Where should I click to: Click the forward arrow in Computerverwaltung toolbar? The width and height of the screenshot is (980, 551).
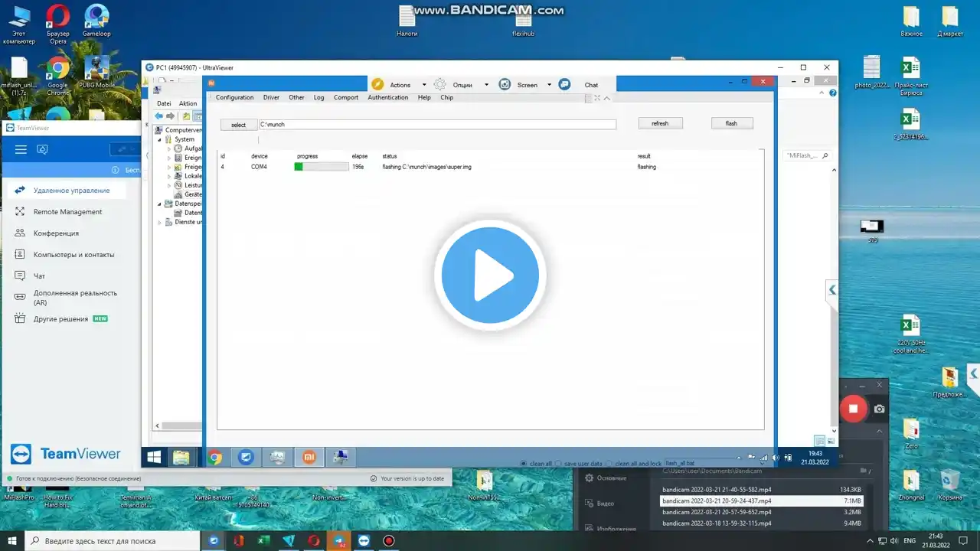point(171,116)
